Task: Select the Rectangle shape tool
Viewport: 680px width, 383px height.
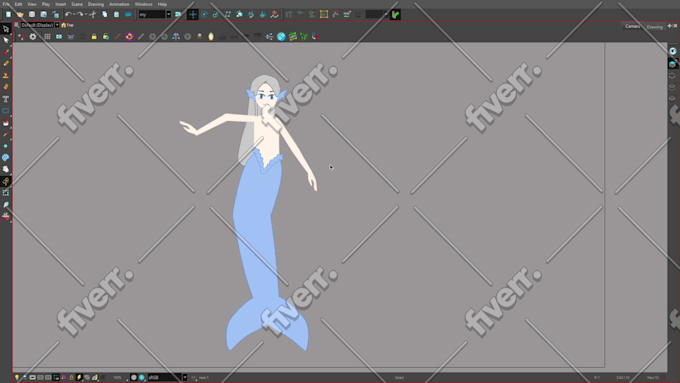Action: coord(6,111)
